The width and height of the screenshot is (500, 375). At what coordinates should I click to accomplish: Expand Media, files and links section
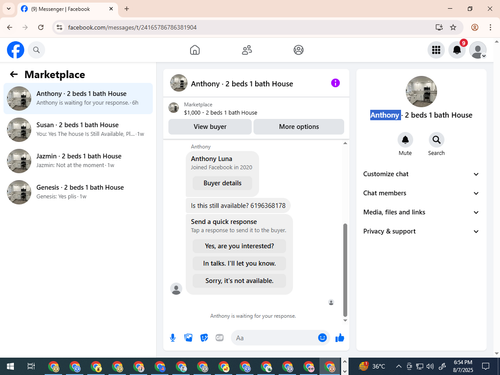point(421,212)
